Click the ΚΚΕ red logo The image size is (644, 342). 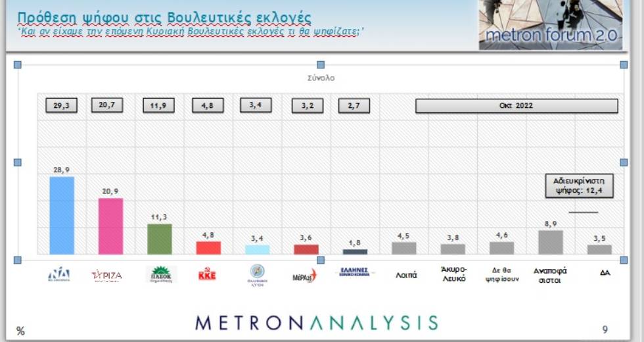point(207,275)
